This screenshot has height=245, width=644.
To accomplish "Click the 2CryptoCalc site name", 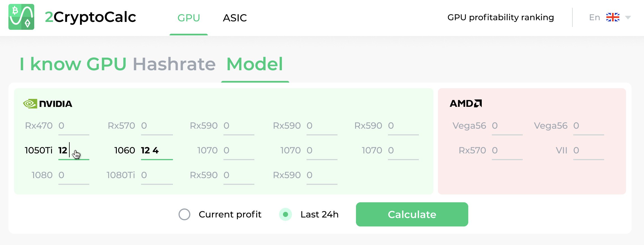I will [x=90, y=17].
